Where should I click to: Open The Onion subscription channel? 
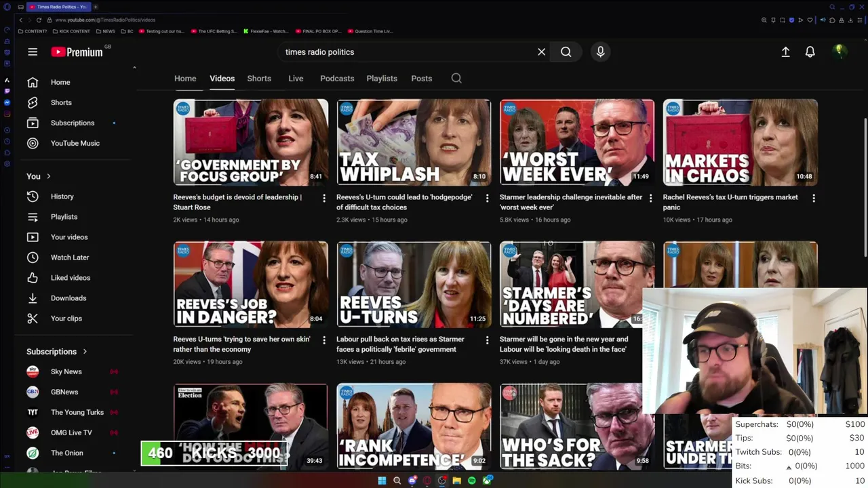click(x=67, y=453)
